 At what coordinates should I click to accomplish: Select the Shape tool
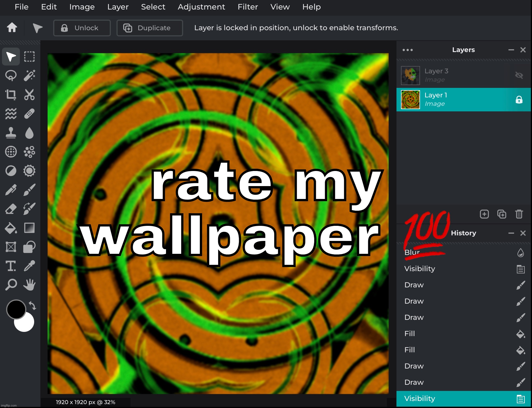pyautogui.click(x=29, y=247)
